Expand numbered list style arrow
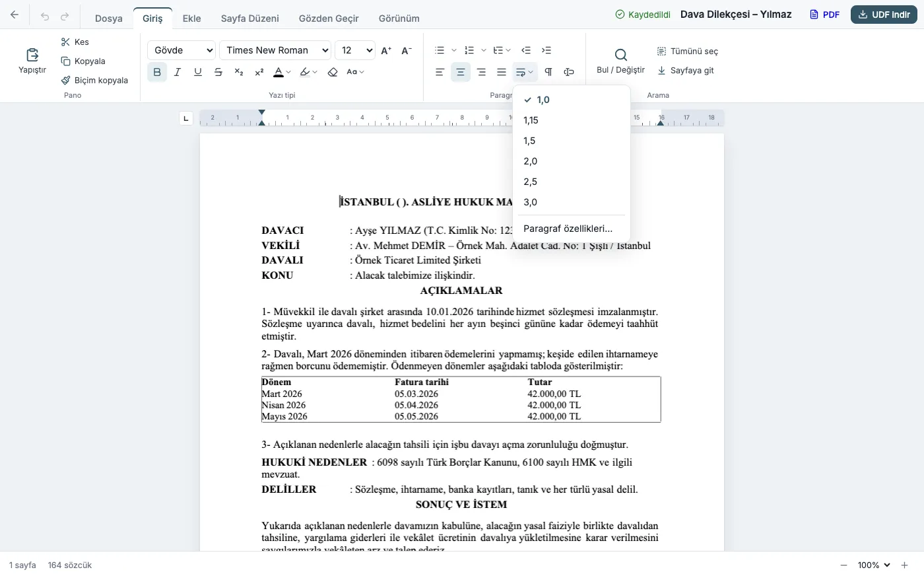The width and height of the screenshot is (924, 578). 484,50
